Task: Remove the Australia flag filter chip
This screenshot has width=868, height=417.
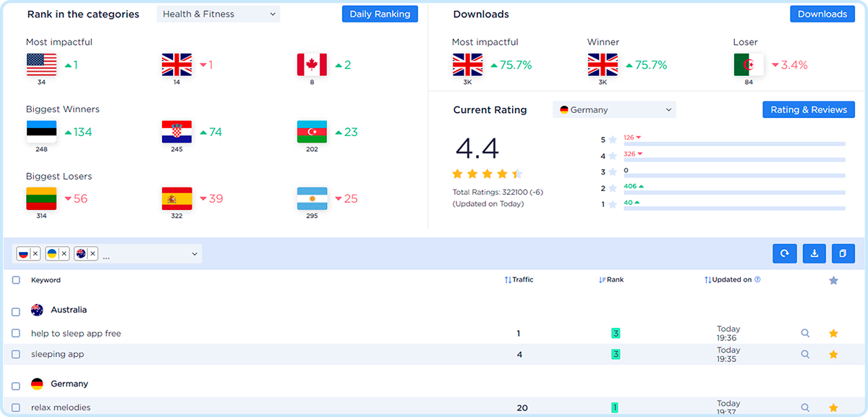Action: pos(92,253)
